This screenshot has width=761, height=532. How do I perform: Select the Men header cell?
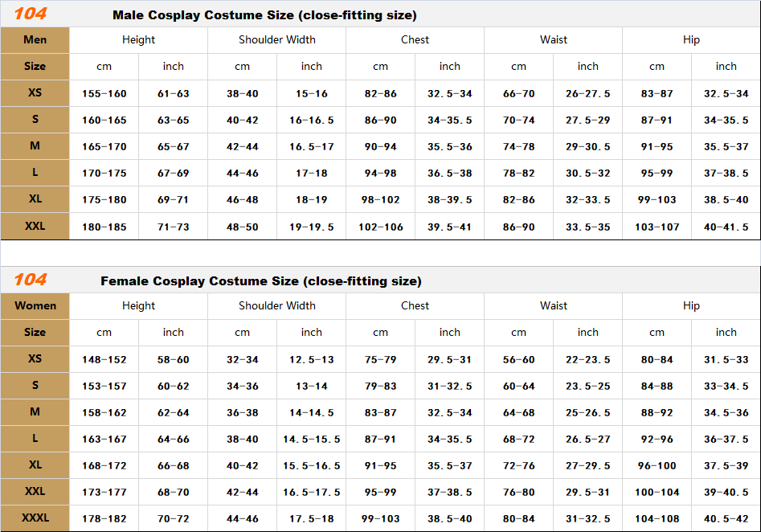pyautogui.click(x=35, y=40)
